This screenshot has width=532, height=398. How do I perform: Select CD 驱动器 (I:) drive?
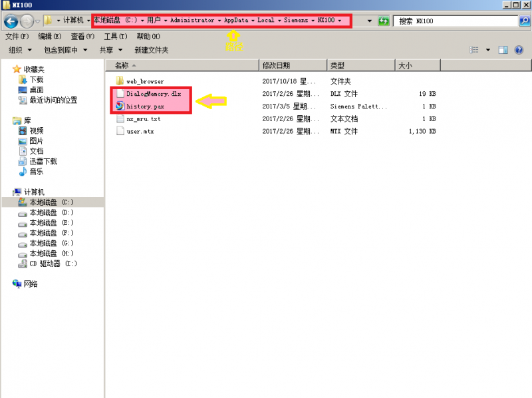coord(53,263)
